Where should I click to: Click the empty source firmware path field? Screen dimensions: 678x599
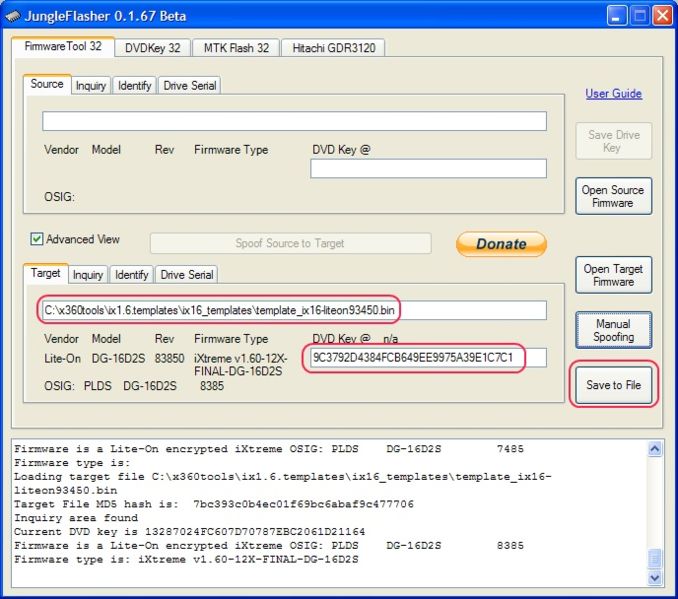tap(294, 121)
